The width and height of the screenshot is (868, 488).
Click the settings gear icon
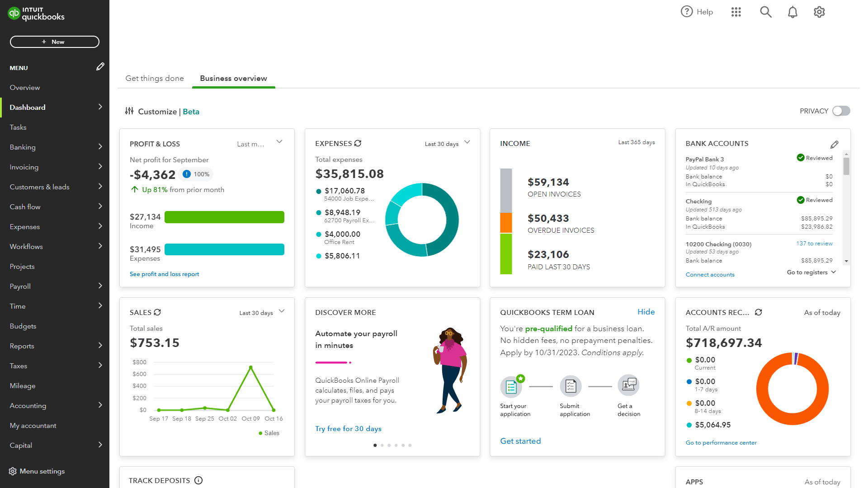(x=820, y=12)
